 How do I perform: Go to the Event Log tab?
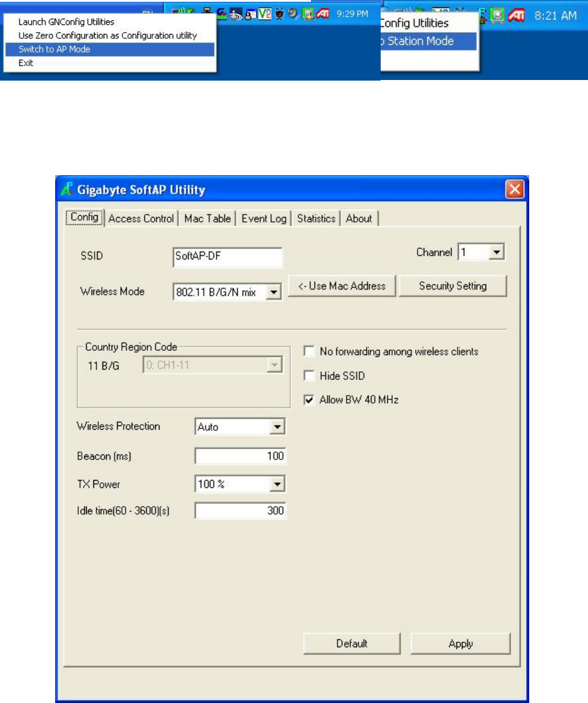(x=264, y=219)
